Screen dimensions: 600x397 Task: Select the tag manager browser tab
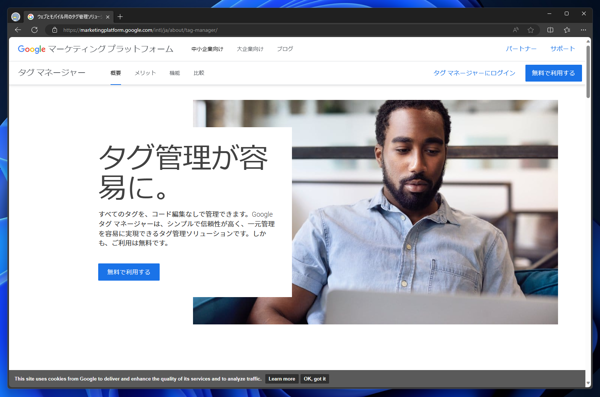[x=68, y=17]
